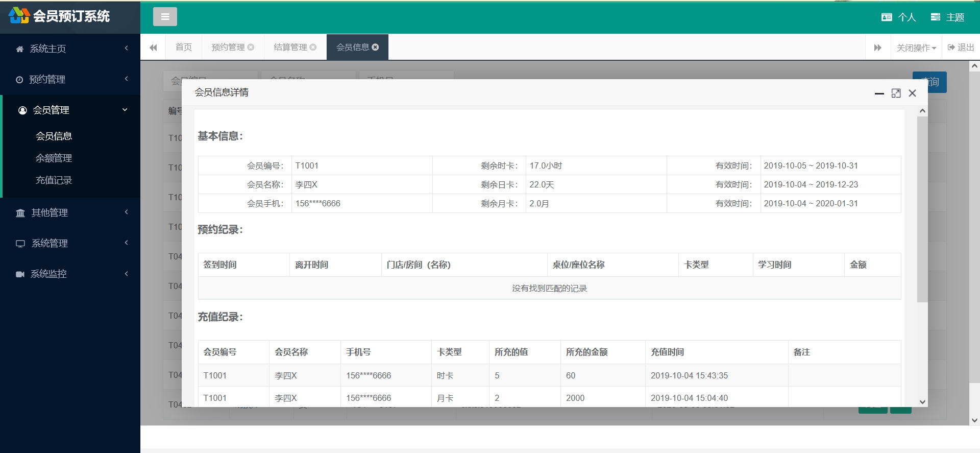Click the hamburger menu toggle button
The image size is (980, 453).
point(165,17)
